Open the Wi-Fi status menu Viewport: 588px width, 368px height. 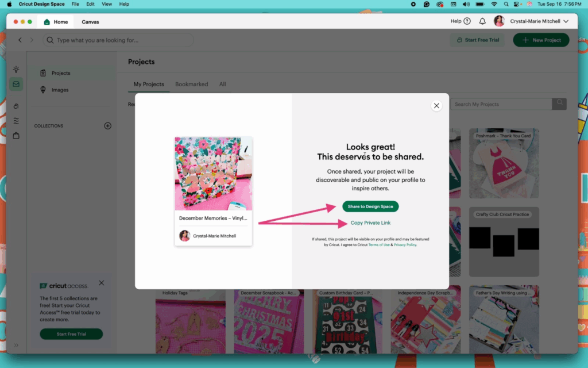click(x=494, y=4)
